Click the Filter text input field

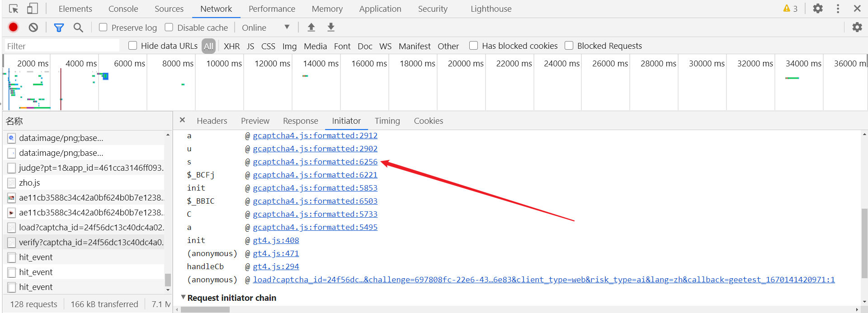[x=62, y=46]
